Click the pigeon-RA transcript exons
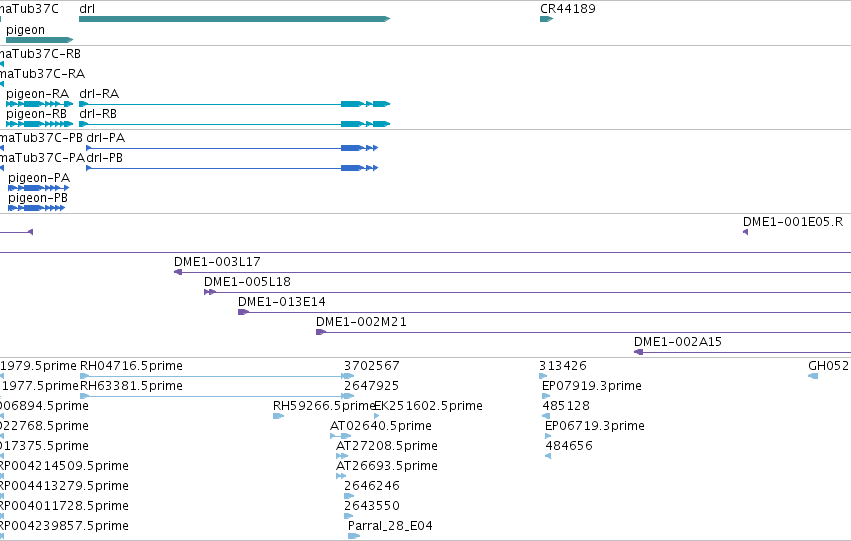 (40, 104)
